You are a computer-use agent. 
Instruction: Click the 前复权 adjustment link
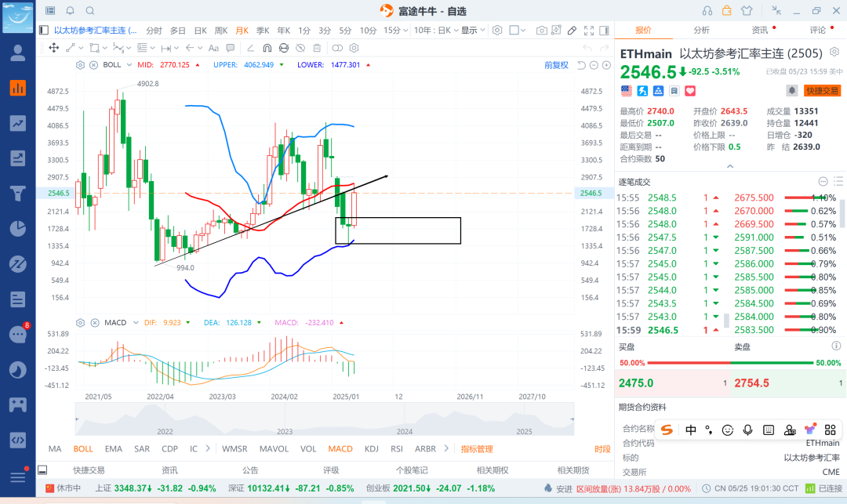tap(556, 65)
